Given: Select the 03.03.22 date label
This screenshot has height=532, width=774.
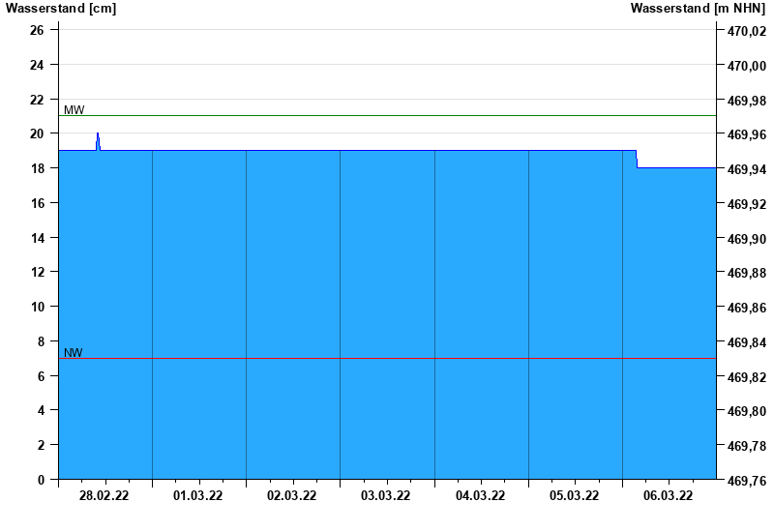Looking at the screenshot, I should (385, 495).
